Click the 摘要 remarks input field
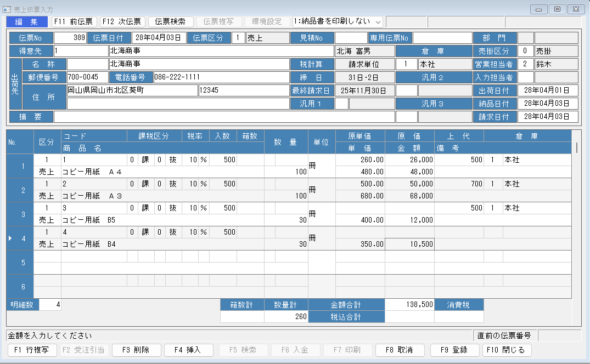Screen dimensions: 590x364 (224, 117)
